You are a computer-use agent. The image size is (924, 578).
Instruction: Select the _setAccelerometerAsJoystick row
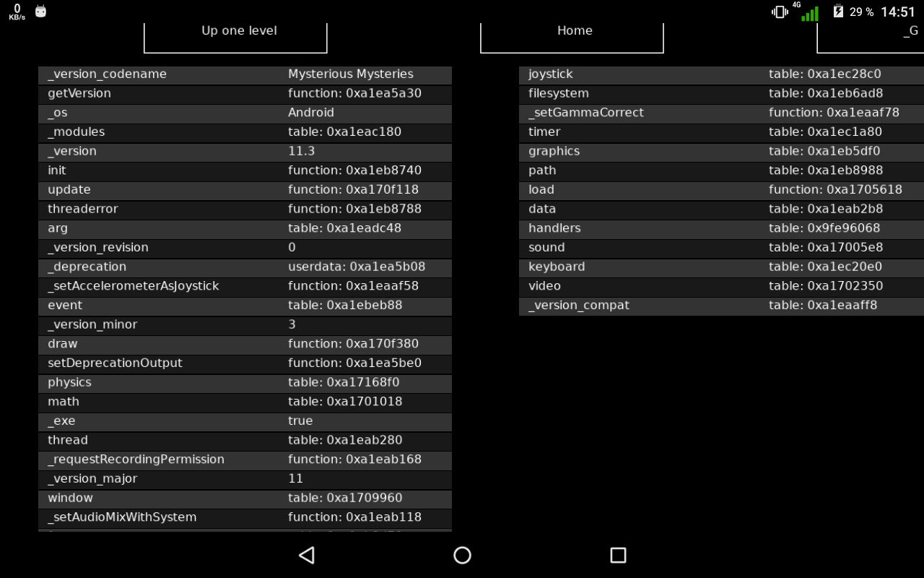click(245, 286)
